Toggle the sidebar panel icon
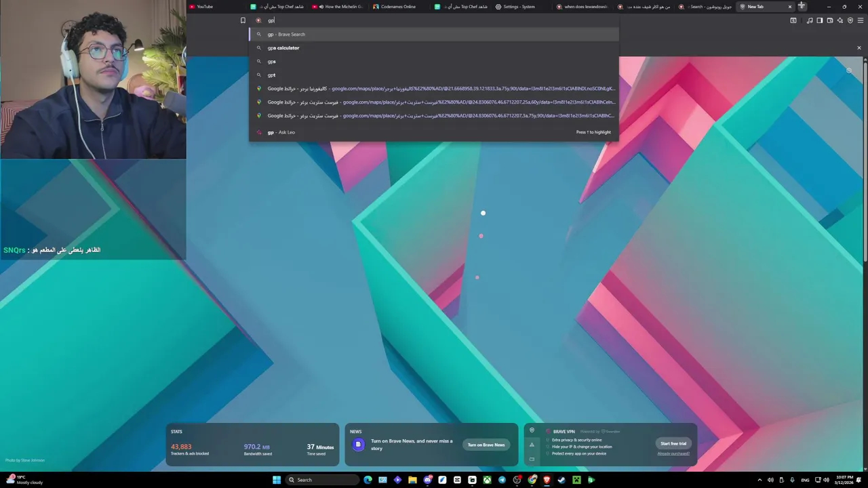The image size is (868, 488). click(820, 20)
